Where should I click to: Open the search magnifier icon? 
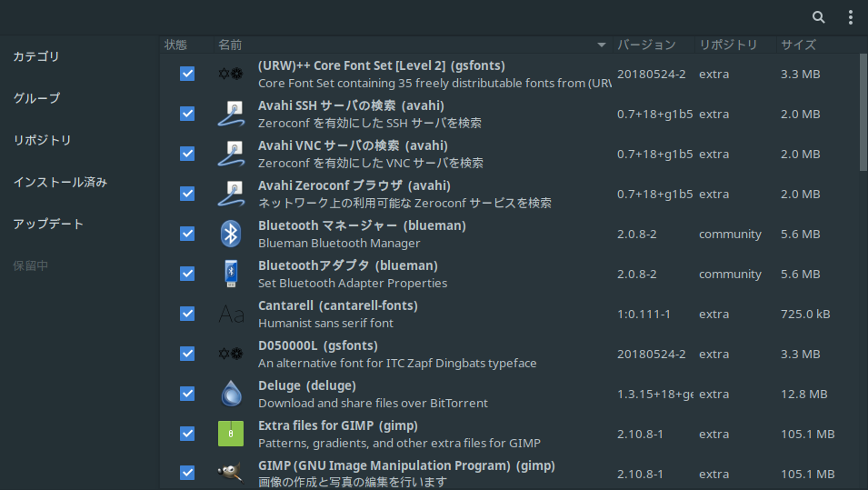(x=818, y=17)
